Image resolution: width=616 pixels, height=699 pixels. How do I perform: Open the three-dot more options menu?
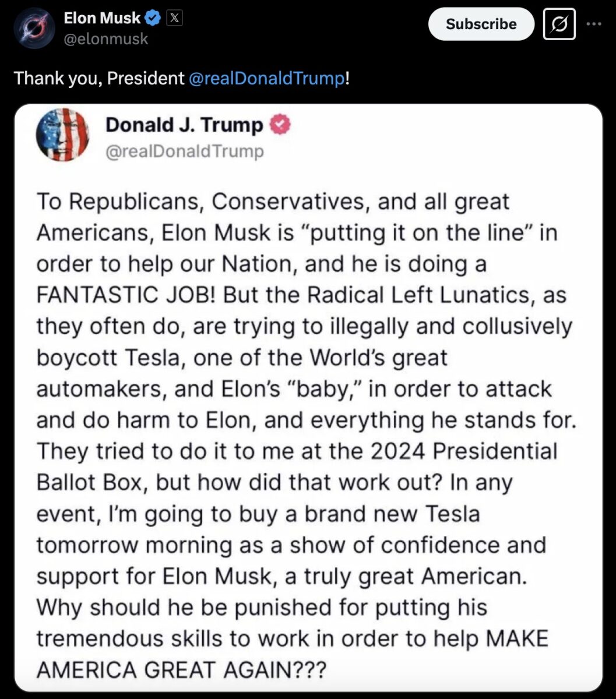[594, 24]
